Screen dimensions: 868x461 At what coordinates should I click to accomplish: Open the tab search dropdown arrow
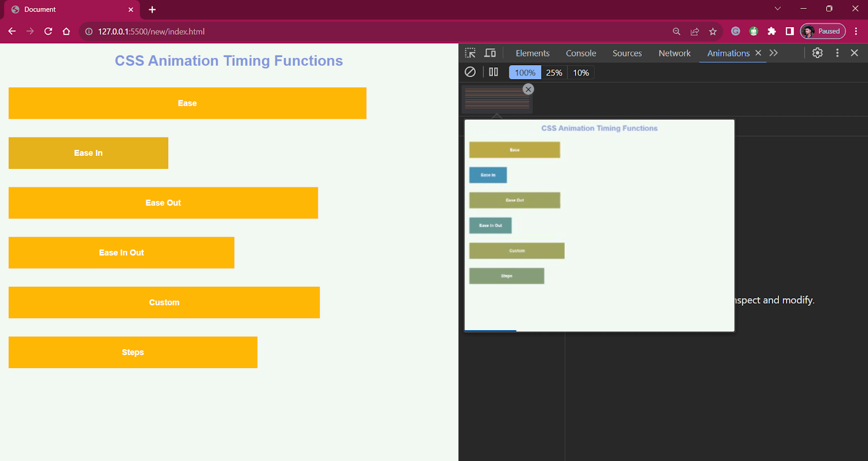[777, 9]
